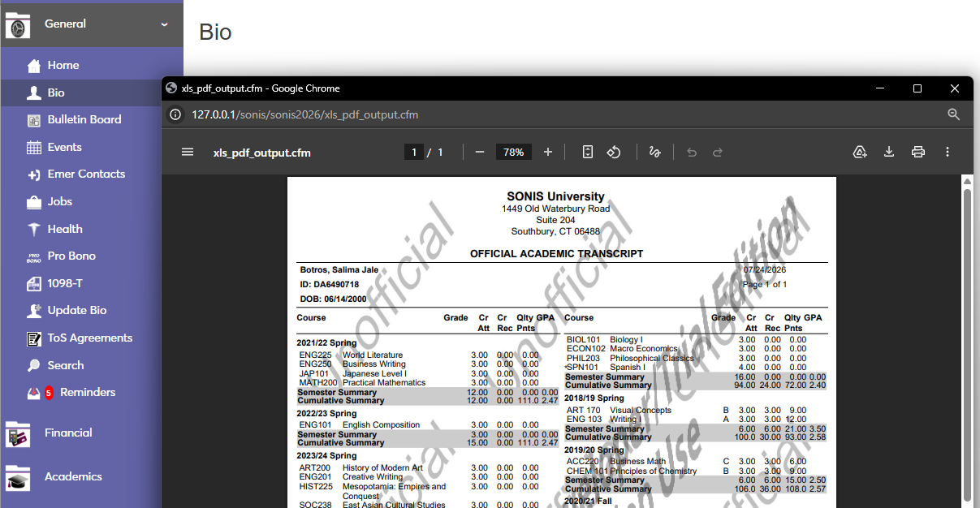Click the ToS Agreements icon
The image size is (980, 508).
coord(34,338)
